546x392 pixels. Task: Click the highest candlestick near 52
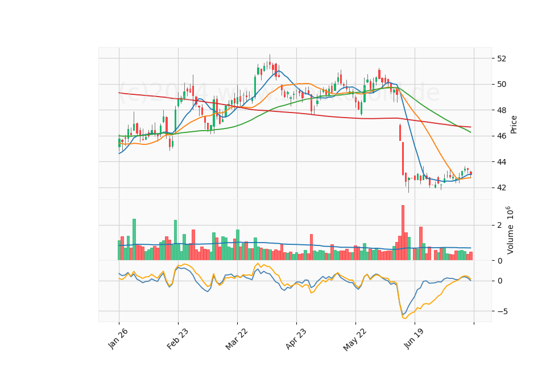[x=270, y=61]
